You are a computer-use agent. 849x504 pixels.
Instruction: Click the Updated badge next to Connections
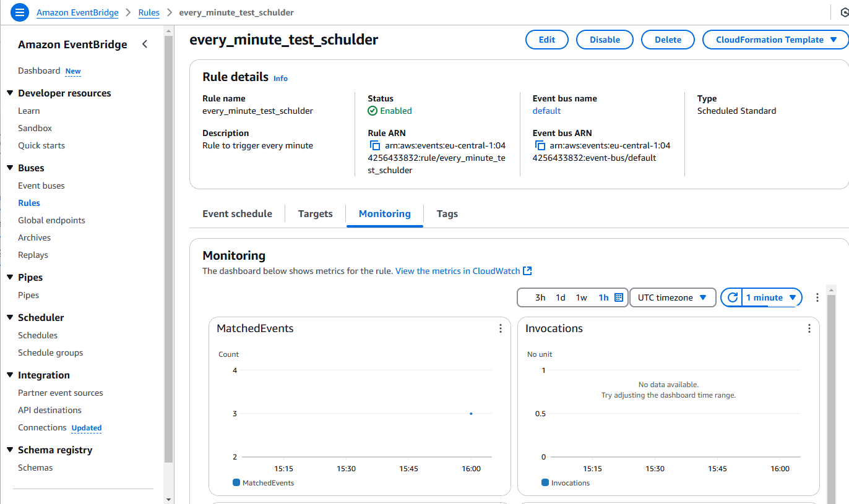(87, 428)
